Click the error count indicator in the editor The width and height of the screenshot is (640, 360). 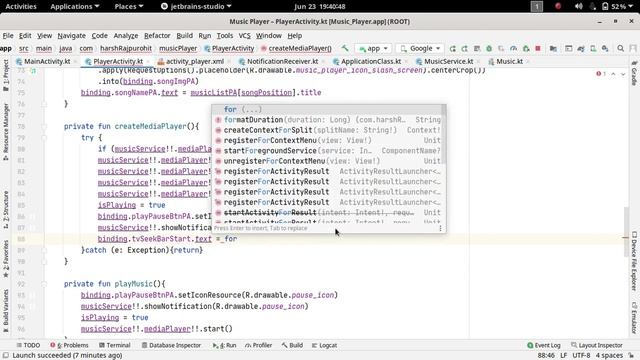click(601, 74)
